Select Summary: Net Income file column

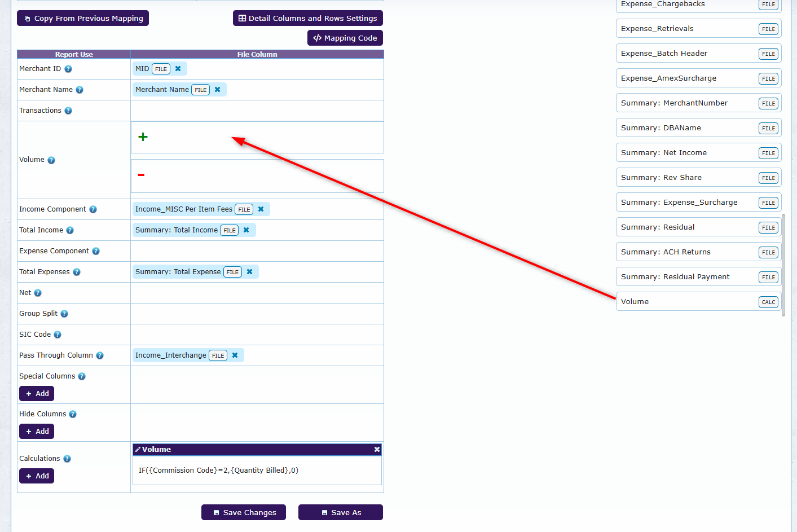(698, 153)
